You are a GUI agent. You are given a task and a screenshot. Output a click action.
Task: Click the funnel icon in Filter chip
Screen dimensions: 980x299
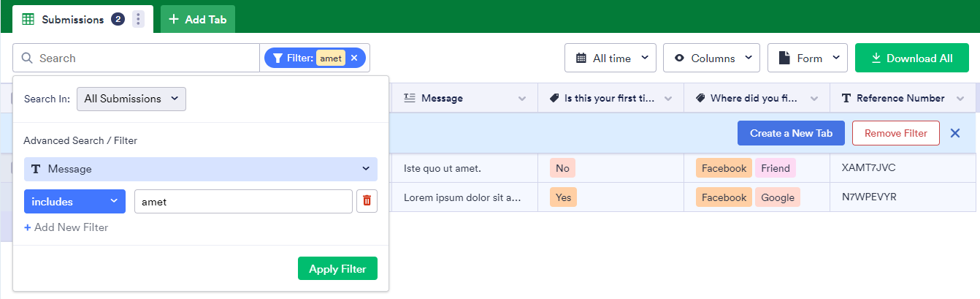click(x=278, y=58)
